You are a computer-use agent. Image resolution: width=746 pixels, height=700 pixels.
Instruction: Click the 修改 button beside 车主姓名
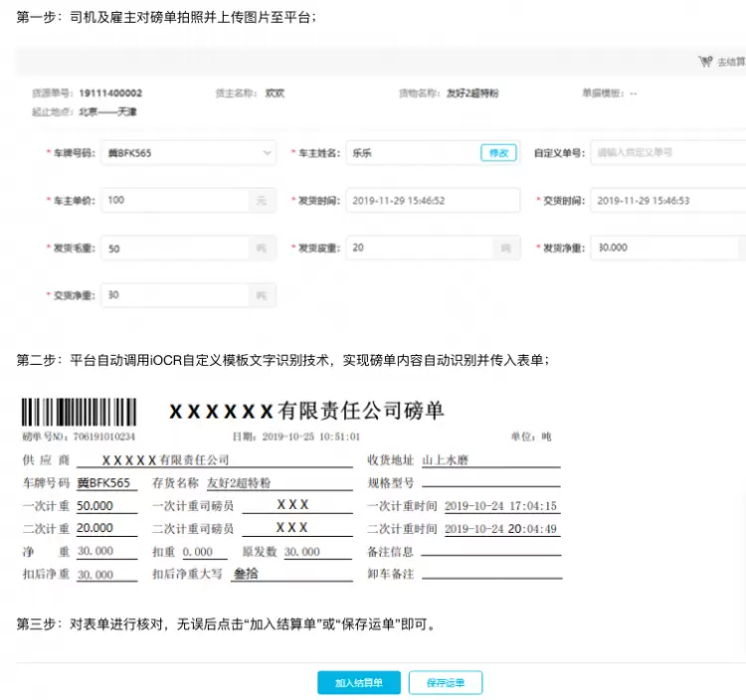tap(498, 153)
